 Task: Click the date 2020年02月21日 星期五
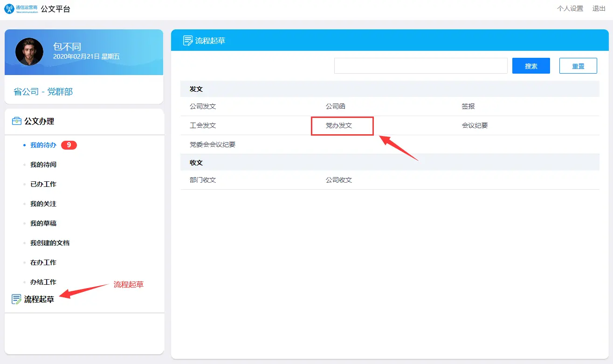(x=87, y=56)
